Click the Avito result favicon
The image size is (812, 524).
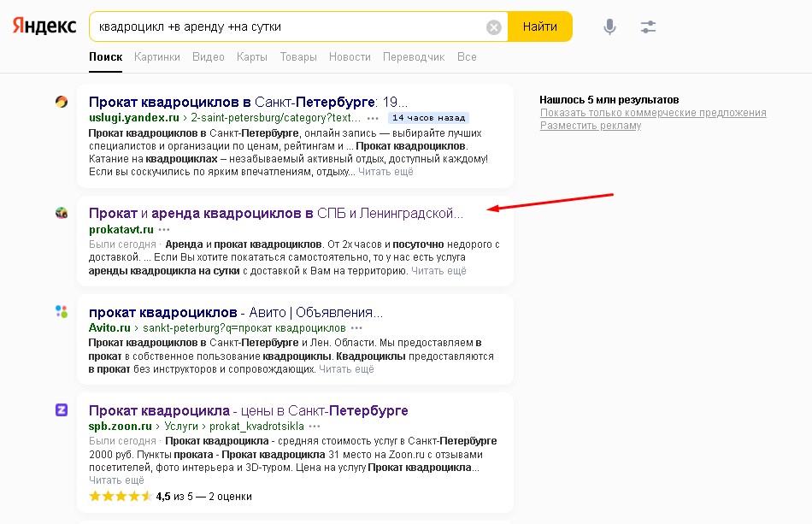pyautogui.click(x=61, y=311)
